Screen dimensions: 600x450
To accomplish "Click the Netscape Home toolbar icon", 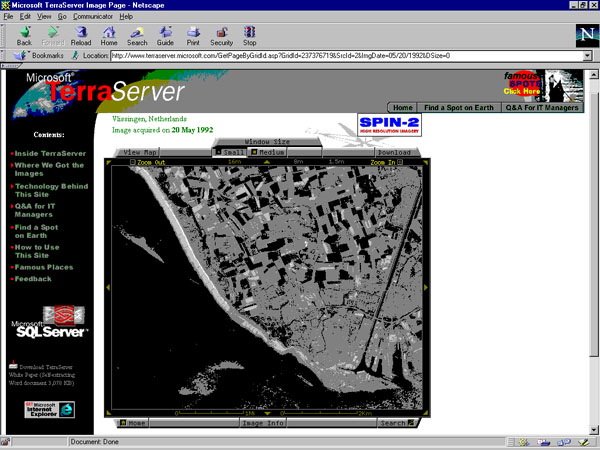I will 109,35.
